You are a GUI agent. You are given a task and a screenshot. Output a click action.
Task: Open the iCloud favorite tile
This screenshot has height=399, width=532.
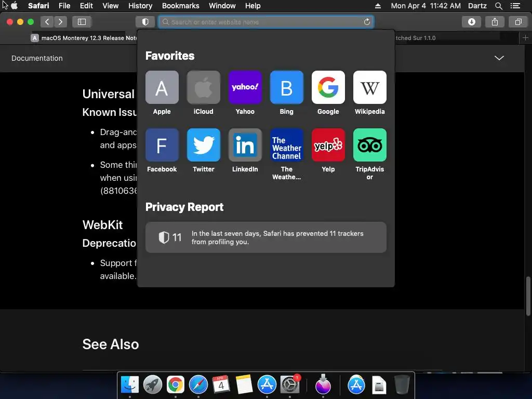204,87
